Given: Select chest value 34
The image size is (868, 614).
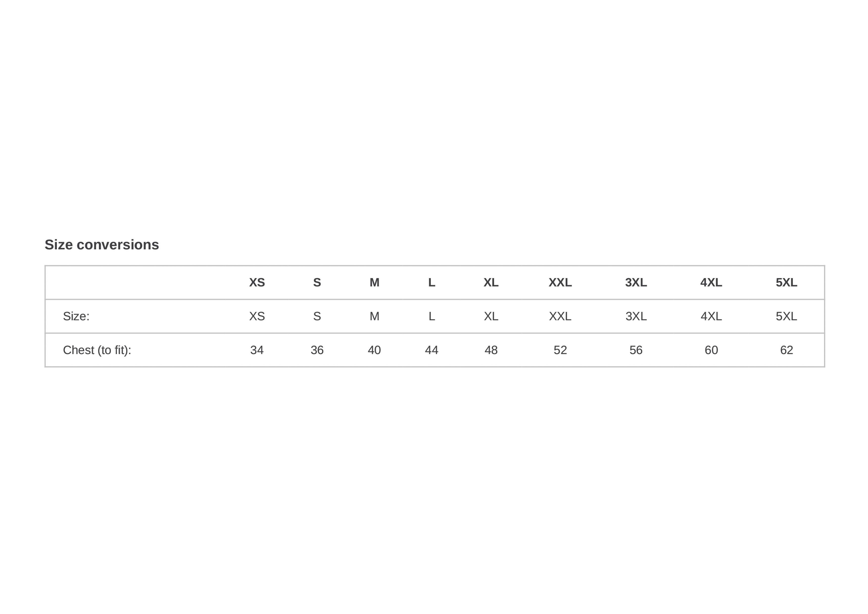Looking at the screenshot, I should tap(257, 350).
